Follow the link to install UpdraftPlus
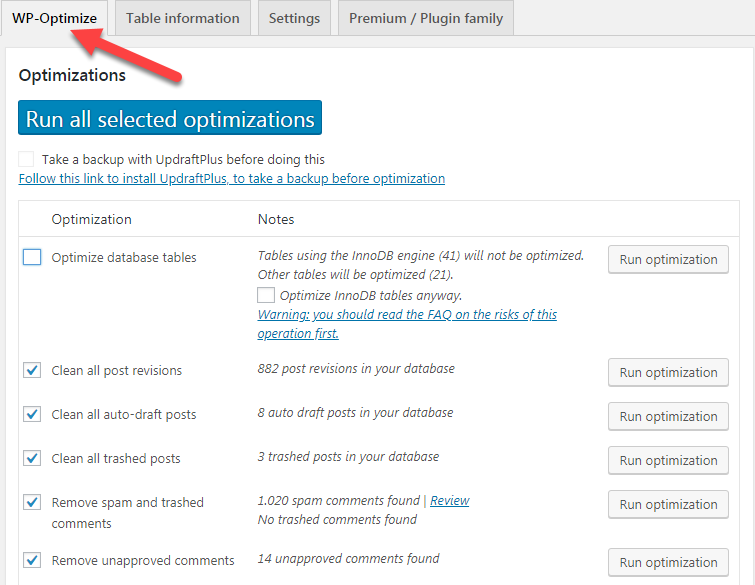 click(232, 179)
